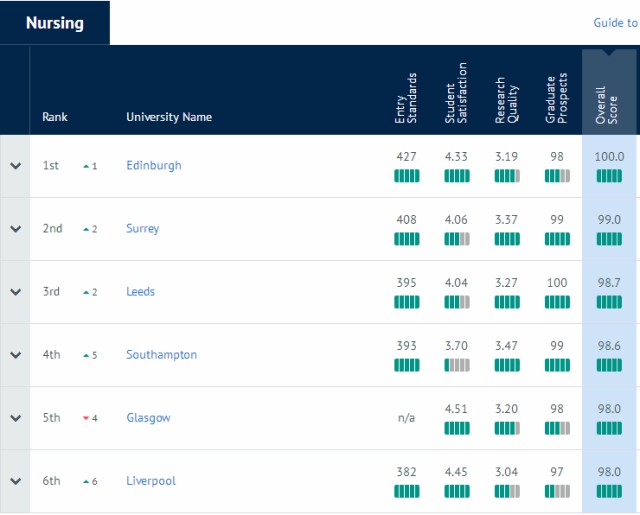Click Edinburgh's green up rank-change arrow
Image resolution: width=640 pixels, height=515 pixels.
(x=86, y=166)
